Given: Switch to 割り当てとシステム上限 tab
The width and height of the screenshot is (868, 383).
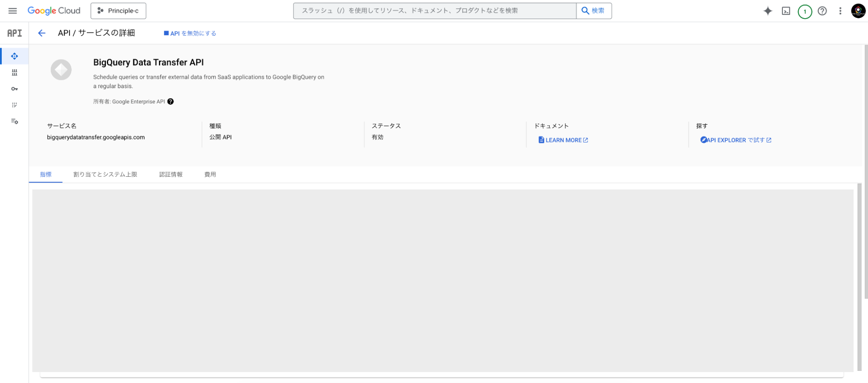Looking at the screenshot, I should 105,175.
